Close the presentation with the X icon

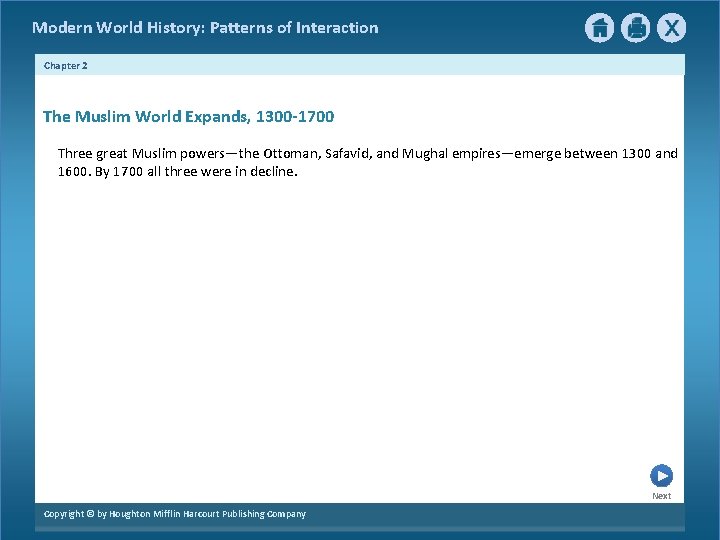(671, 28)
